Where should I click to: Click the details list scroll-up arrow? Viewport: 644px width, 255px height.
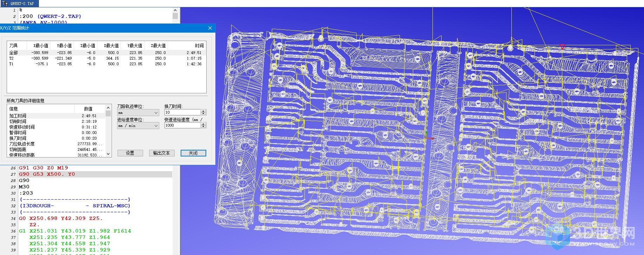click(108, 108)
